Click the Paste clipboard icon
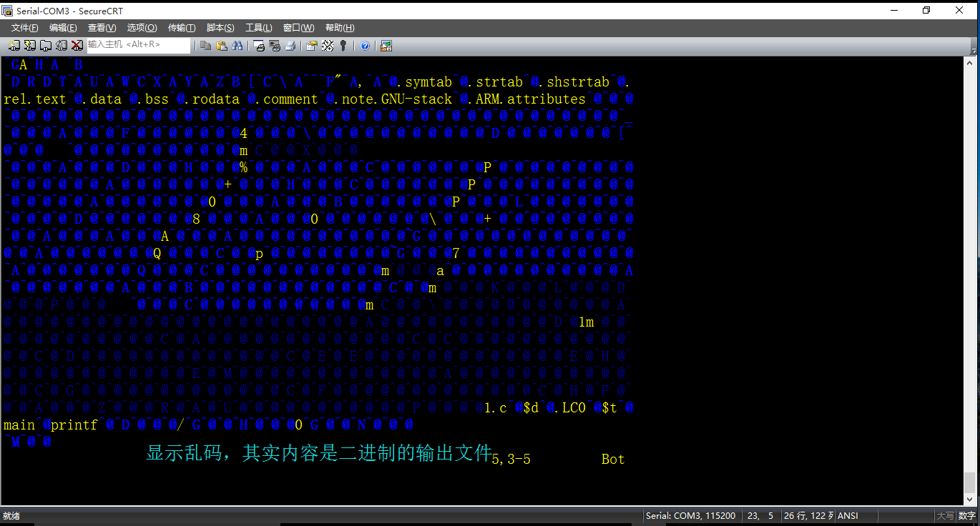Screen dimensions: 980x526 pos(222,46)
